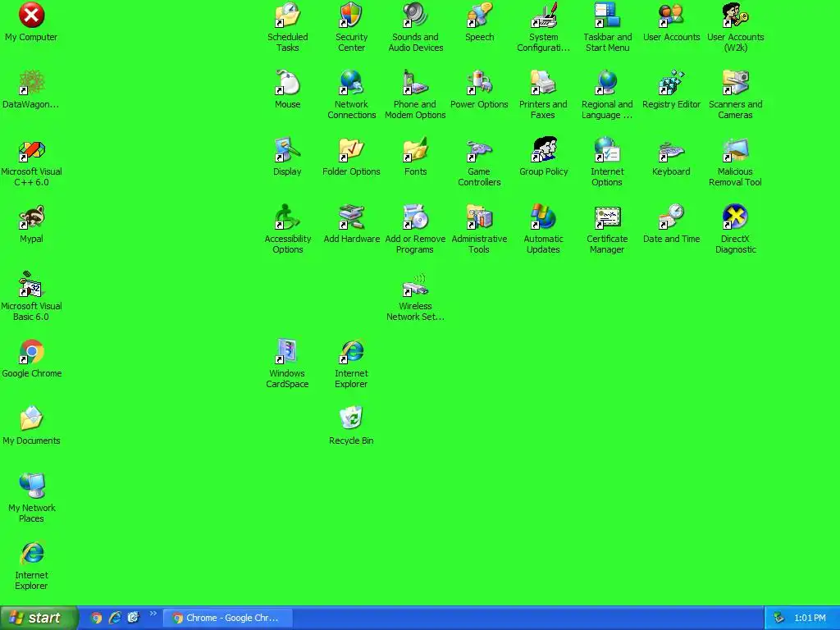This screenshot has width=840, height=630.
Task: Click Phone and Modem Options icon
Action: [415, 83]
